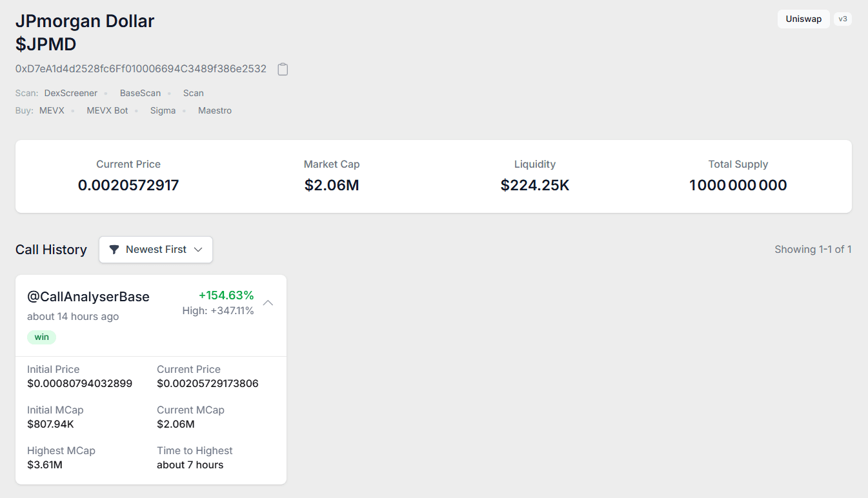The image size is (868, 498).
Task: Click the green win tag
Action: pyautogui.click(x=41, y=337)
